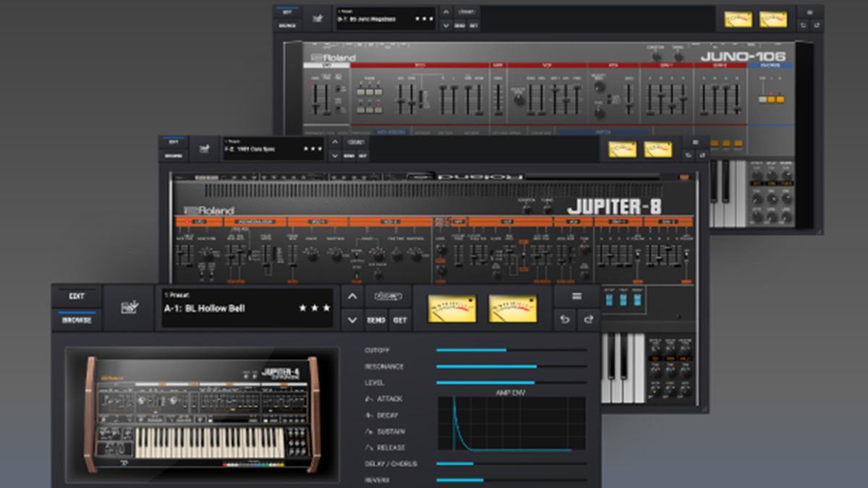Click the Jupiter-4 synthesizer thumbnail
Viewport: 868px width, 488px height.
coord(199,412)
